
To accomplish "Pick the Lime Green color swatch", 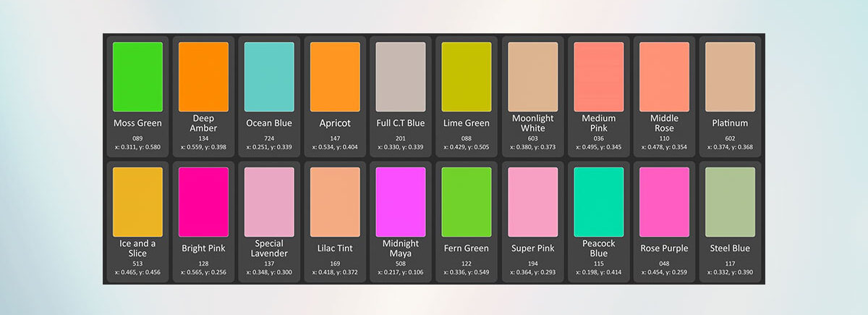I will pyautogui.click(x=467, y=77).
